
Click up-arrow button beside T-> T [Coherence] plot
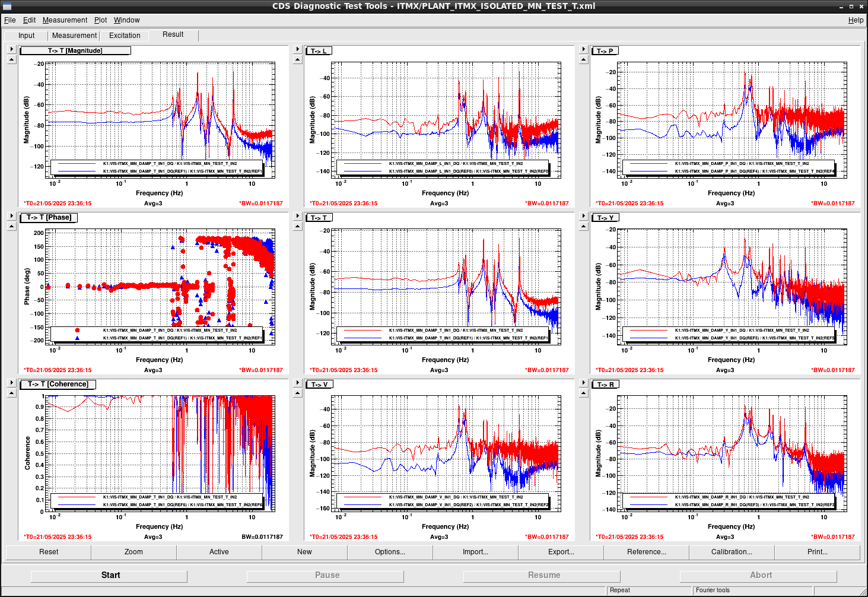[11, 393]
